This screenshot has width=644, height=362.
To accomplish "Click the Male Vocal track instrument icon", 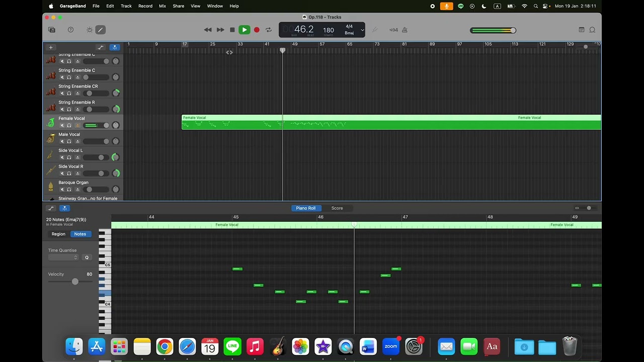I will point(51,138).
